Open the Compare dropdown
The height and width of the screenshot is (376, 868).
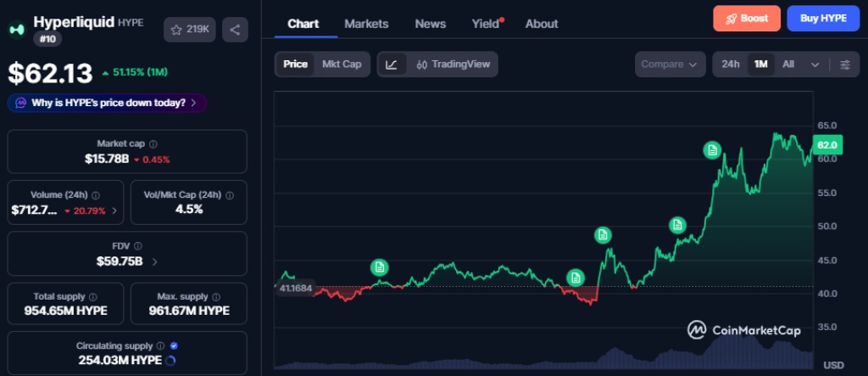[x=670, y=65]
